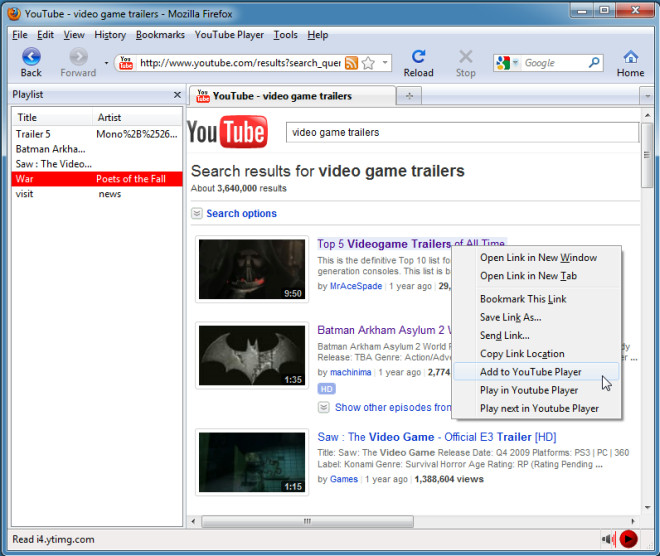
Task: Open the Bookmarks menu
Action: coord(160,35)
